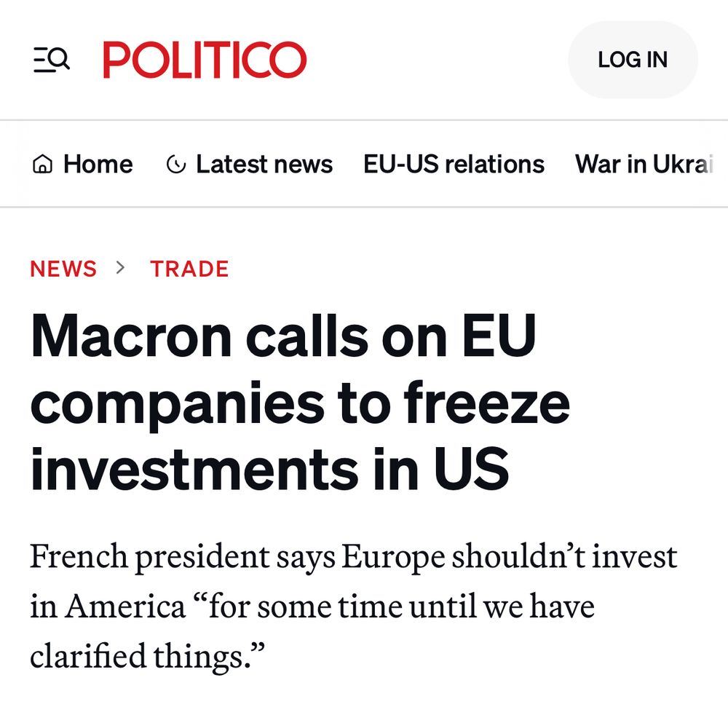This screenshot has height=715, width=728.
Task: Click the headline line 'Macron calls on EU'
Action: (283, 336)
